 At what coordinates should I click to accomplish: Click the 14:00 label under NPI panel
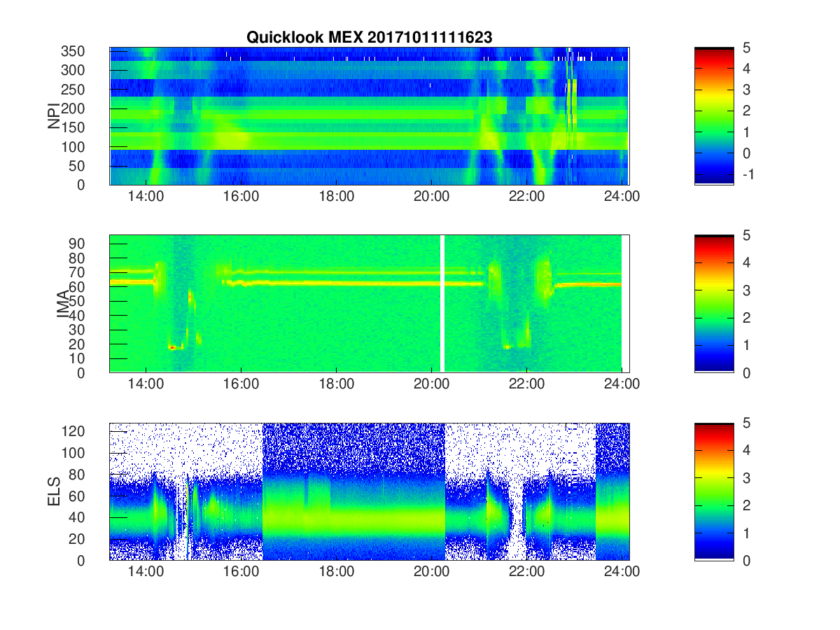[146, 197]
